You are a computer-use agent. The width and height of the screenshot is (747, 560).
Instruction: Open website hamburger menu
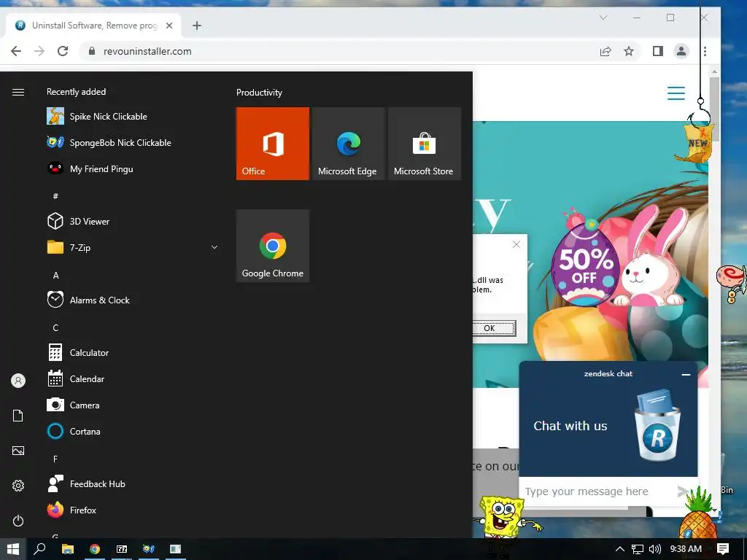(x=676, y=93)
